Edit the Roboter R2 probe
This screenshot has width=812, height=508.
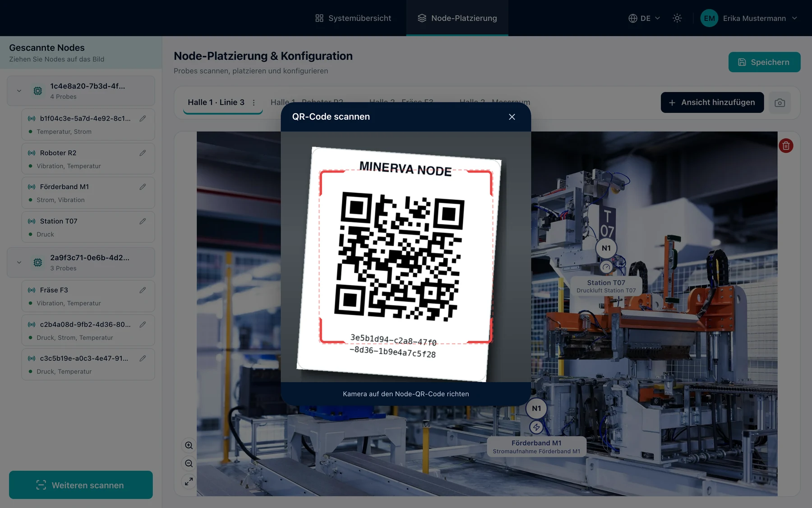click(143, 153)
